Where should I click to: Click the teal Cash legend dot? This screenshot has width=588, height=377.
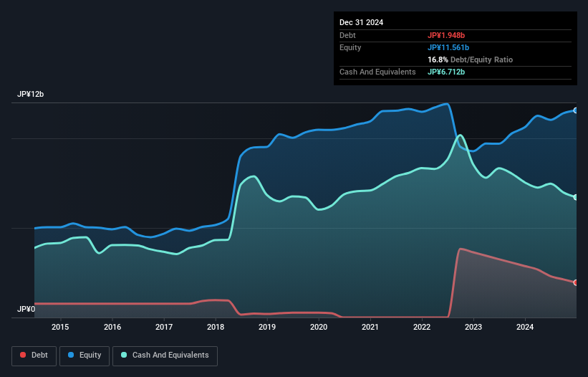point(124,355)
